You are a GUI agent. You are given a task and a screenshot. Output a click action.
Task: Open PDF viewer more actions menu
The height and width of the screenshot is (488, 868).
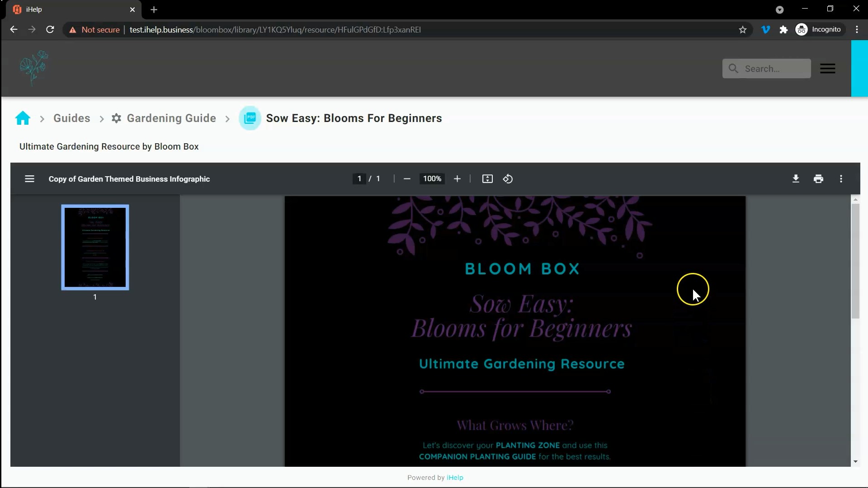[841, 179]
